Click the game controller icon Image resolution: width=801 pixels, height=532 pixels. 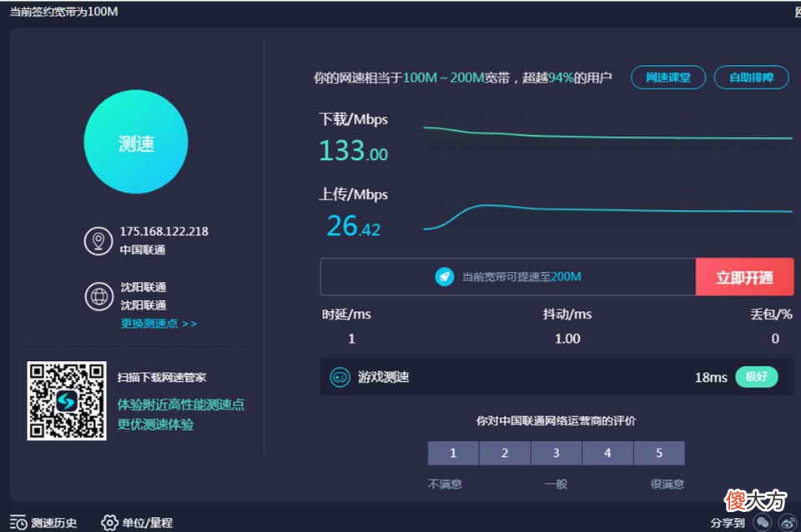(340, 377)
